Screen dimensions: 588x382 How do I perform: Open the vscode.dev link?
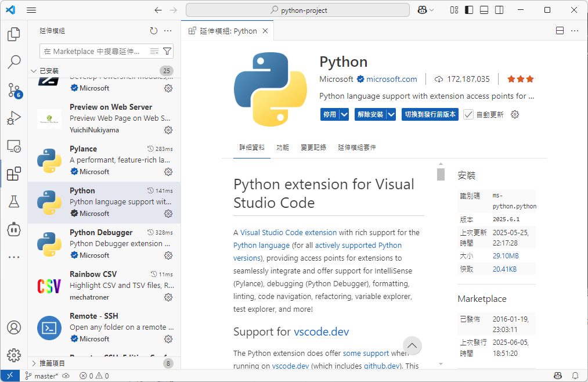point(321,331)
